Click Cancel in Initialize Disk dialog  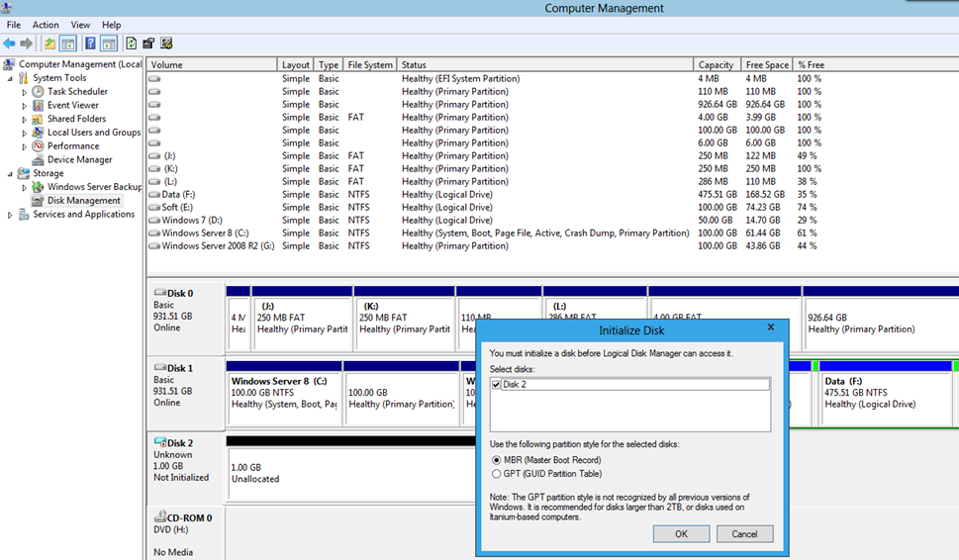pos(744,533)
